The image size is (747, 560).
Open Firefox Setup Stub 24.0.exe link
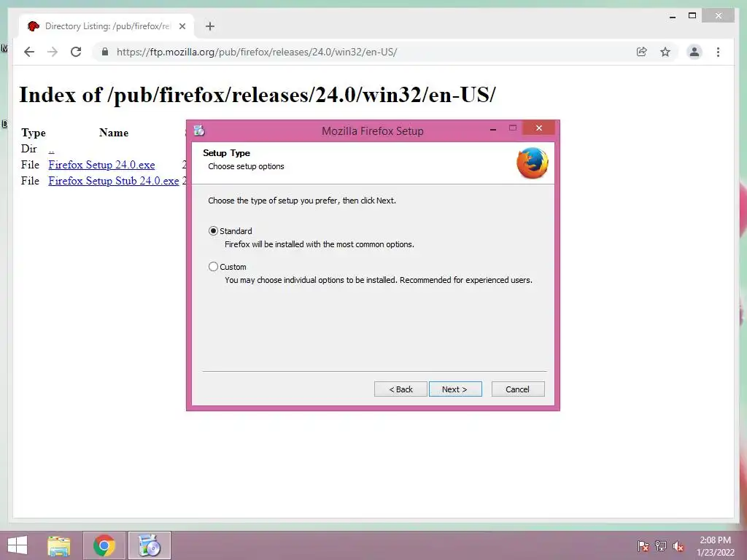coord(113,181)
